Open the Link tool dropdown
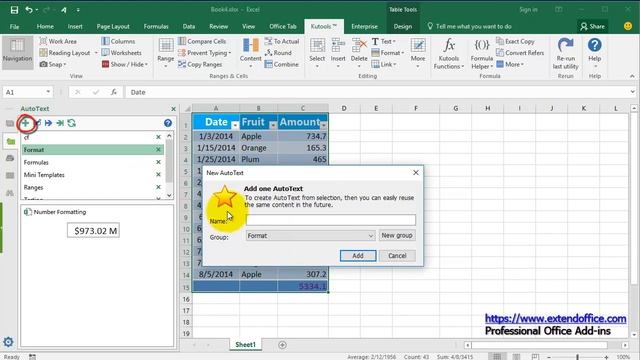This screenshot has height=360, width=640. (384, 64)
